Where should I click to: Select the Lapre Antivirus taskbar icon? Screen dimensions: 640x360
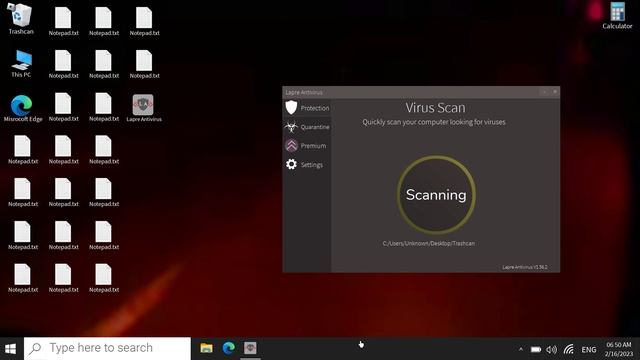coord(250,348)
